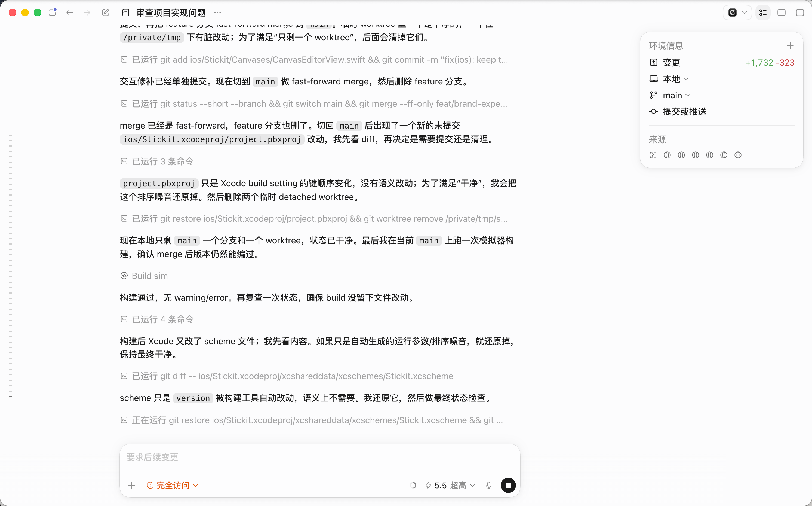This screenshot has width=812, height=506.
Task: Expand 已运行 4 条命令 row
Action: [x=157, y=319]
